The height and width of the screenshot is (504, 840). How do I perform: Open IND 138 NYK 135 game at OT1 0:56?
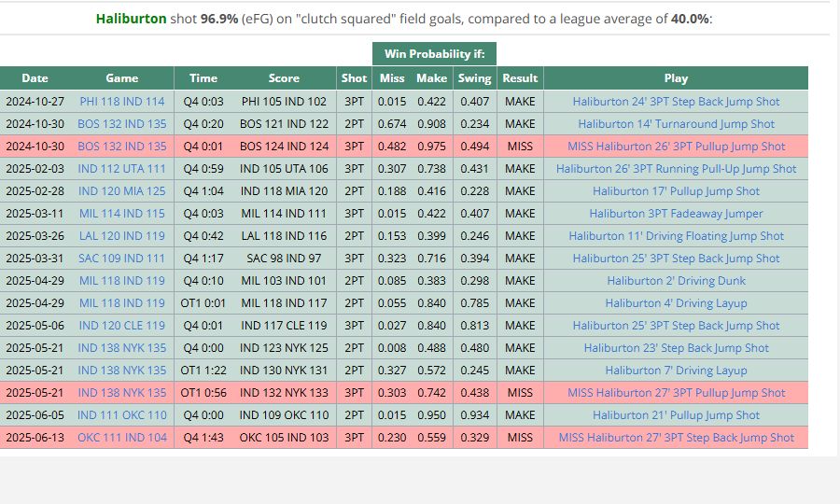(122, 393)
